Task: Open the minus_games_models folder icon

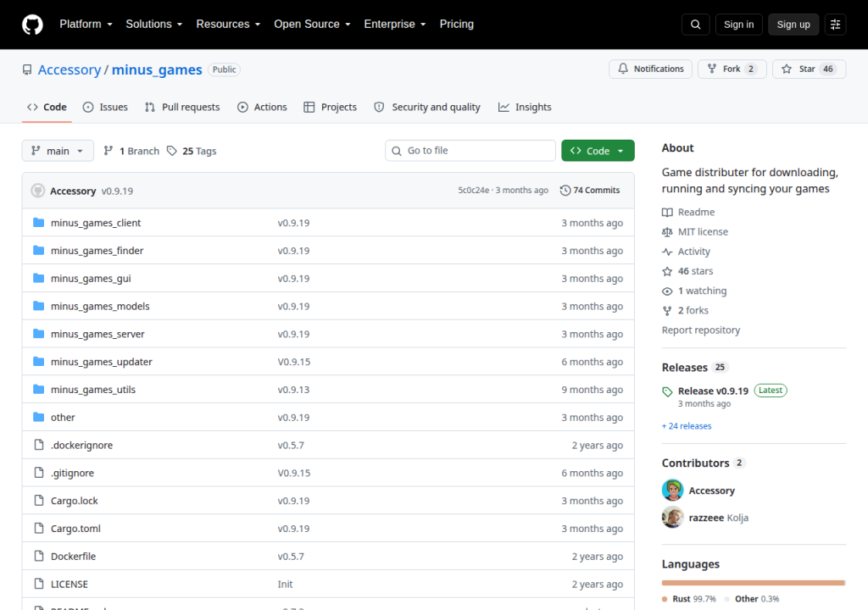Action: pyautogui.click(x=38, y=306)
